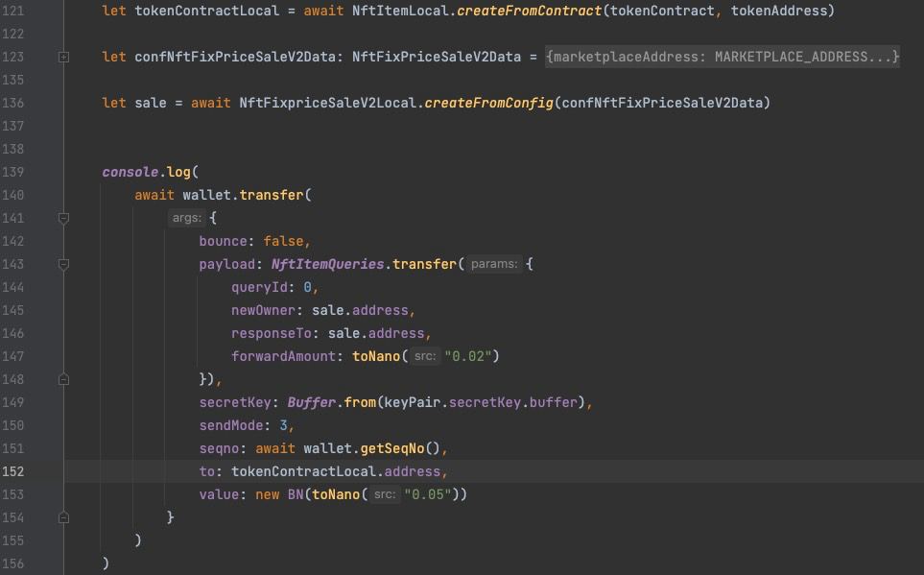Click tokenAddress argument on line 121

(x=779, y=11)
